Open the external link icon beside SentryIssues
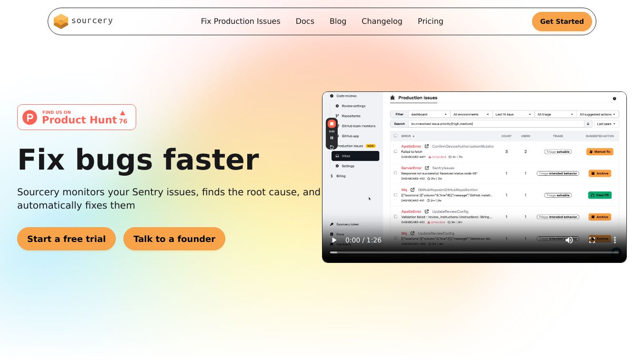The image size is (644, 362). click(427, 168)
